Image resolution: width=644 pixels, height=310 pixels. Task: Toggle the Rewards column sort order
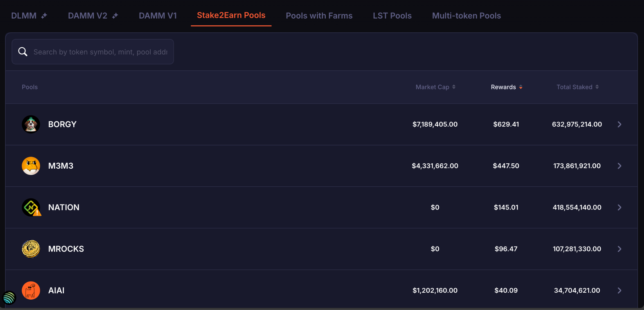pos(506,87)
